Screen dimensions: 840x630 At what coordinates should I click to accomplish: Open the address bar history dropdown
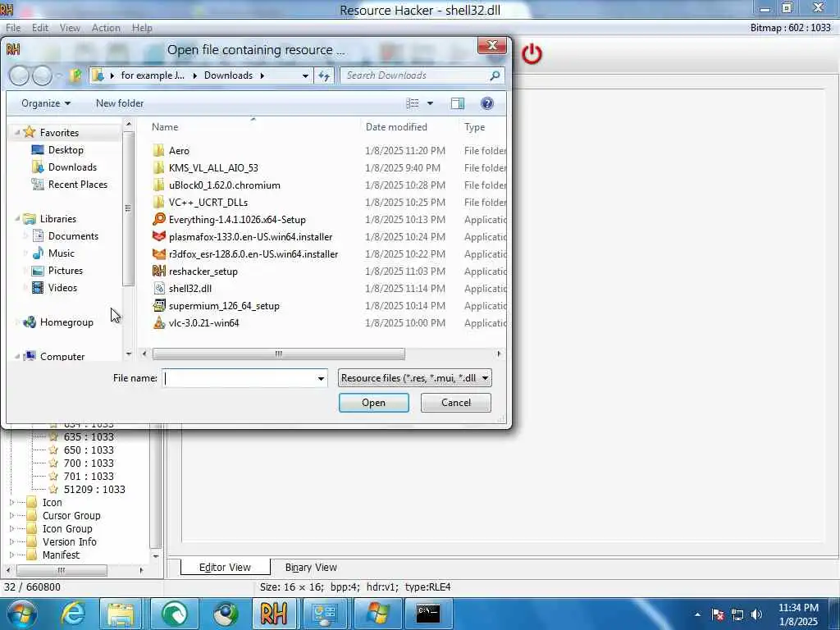(305, 75)
